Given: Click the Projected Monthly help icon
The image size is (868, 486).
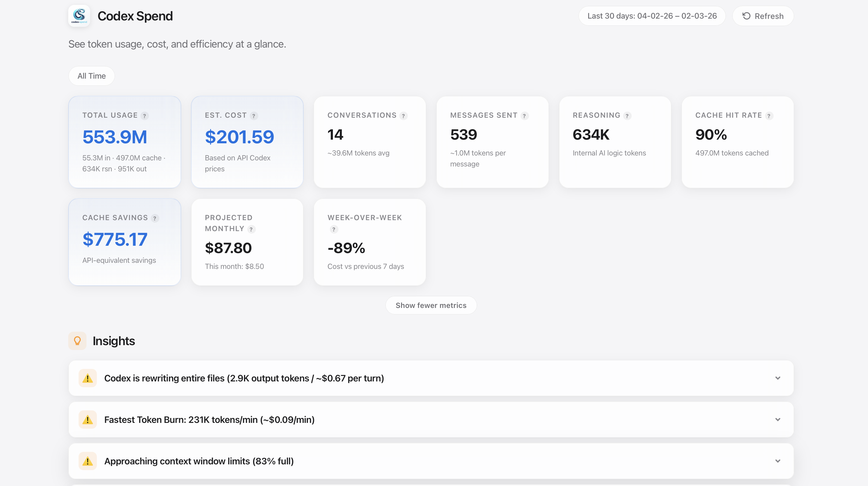Looking at the screenshot, I should (251, 229).
